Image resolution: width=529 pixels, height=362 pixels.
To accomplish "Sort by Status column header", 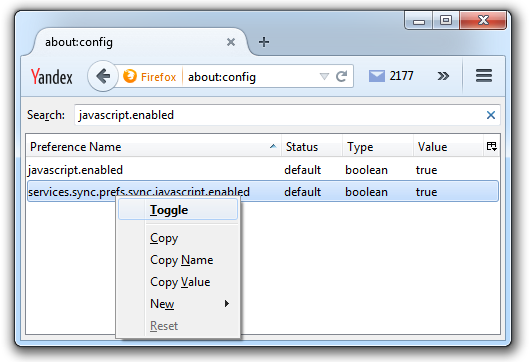I will point(312,147).
